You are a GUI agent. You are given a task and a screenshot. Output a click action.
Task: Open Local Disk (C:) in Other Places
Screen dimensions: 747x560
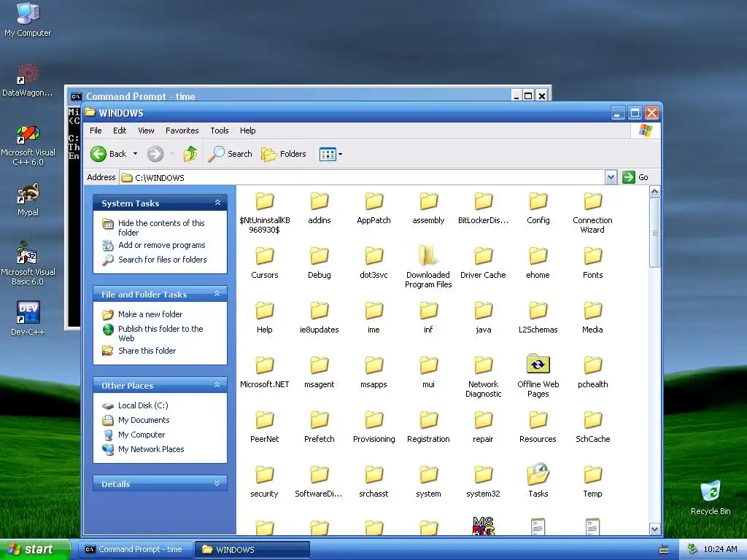143,405
